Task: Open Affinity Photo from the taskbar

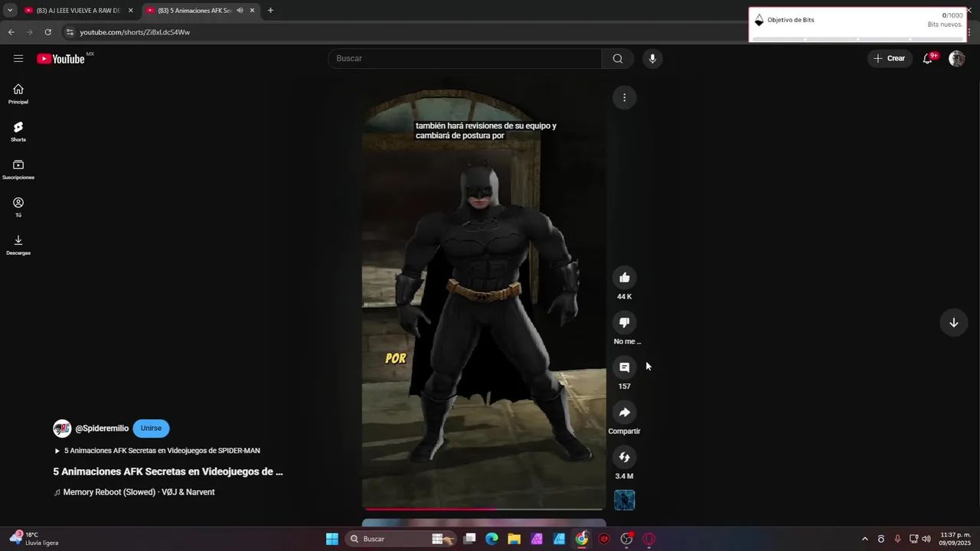Action: [x=537, y=539]
